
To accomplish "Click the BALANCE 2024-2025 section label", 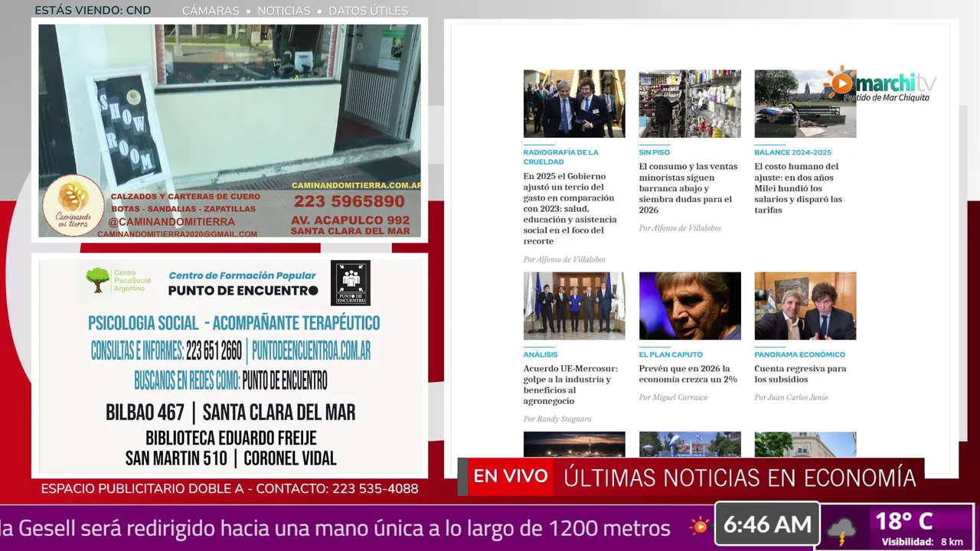I will point(792,152).
